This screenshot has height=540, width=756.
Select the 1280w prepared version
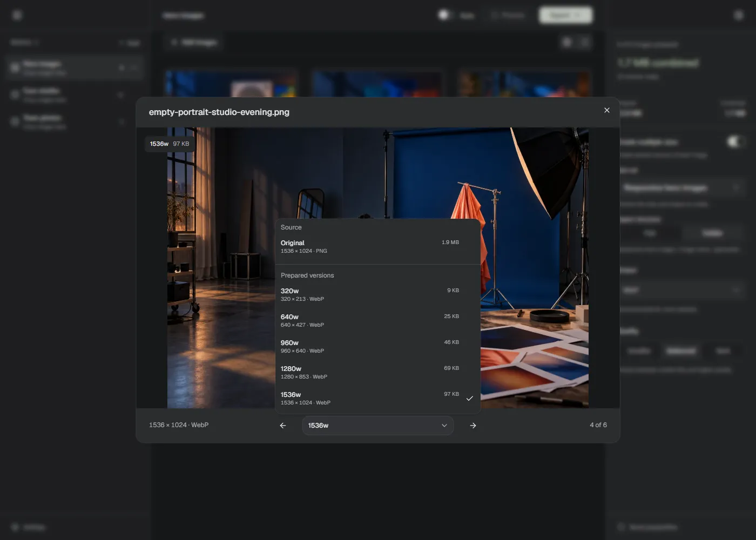click(x=377, y=373)
